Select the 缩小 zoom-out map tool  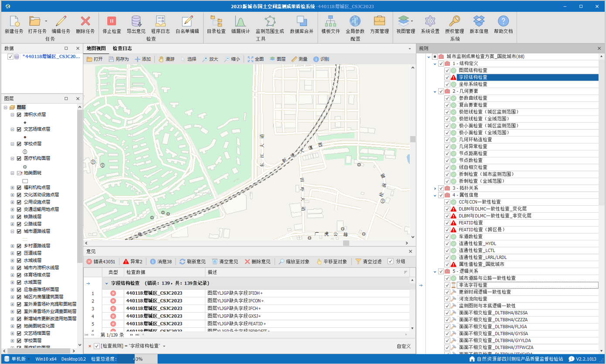coord(232,59)
